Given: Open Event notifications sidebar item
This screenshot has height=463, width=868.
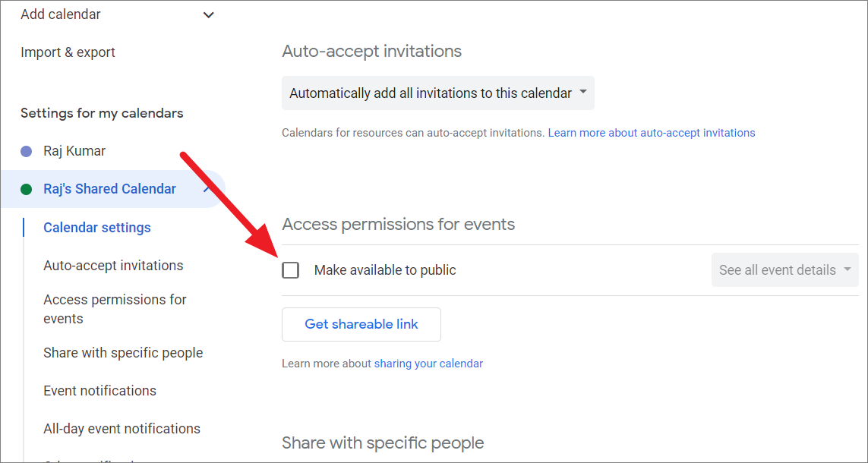Looking at the screenshot, I should [100, 391].
